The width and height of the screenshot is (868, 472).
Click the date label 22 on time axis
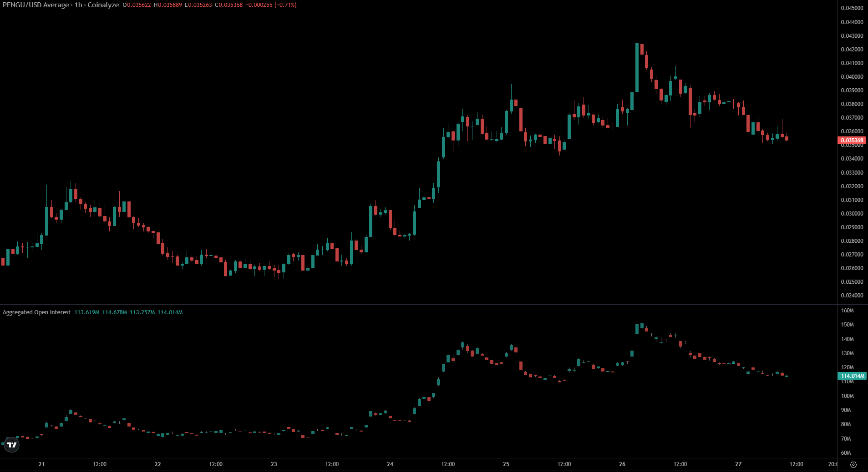[157, 464]
